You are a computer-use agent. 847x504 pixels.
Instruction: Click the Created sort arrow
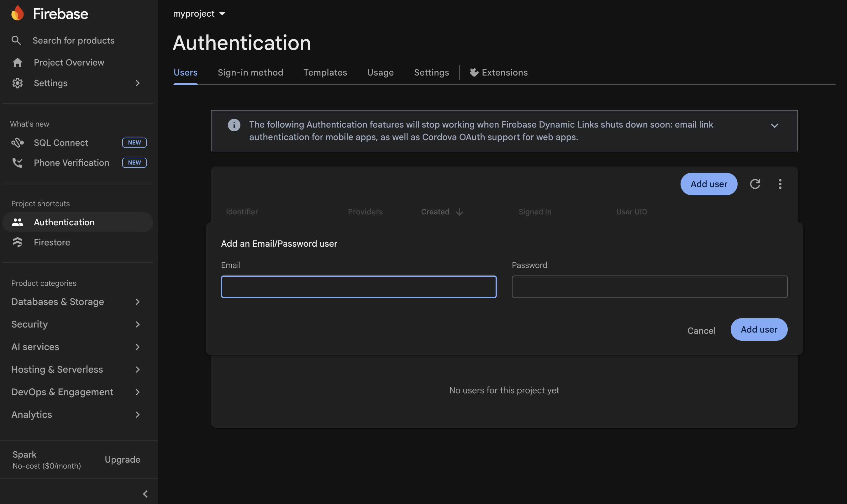click(x=460, y=212)
